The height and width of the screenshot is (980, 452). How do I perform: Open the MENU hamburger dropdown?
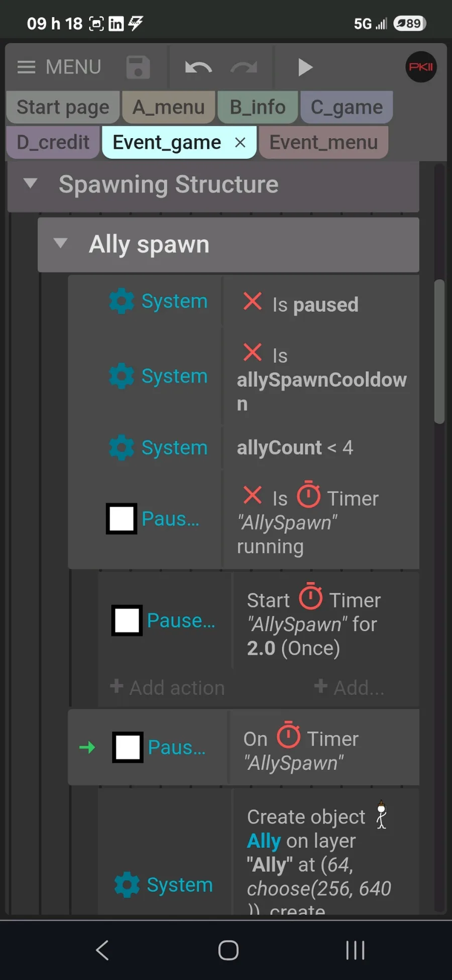59,67
